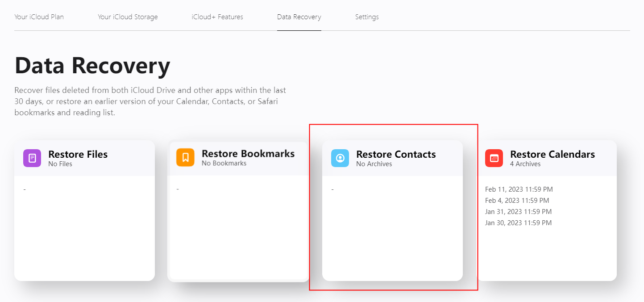
Task: Switch to the Your iCloud Plan tab
Action: [x=39, y=17]
